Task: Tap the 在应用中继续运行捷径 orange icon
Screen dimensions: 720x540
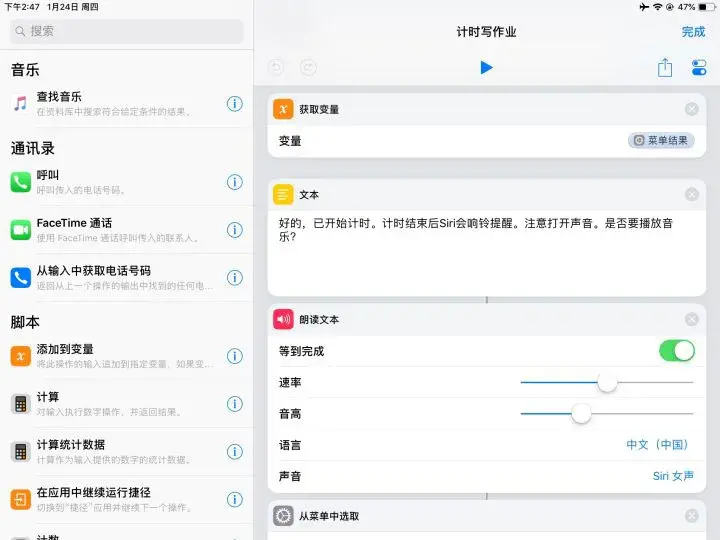Action: click(20, 500)
